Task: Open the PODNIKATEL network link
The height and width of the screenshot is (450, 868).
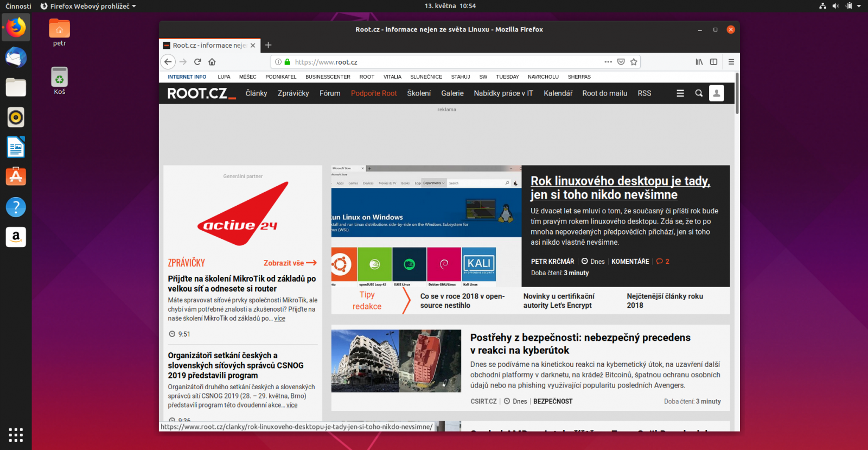Action: coord(281,77)
